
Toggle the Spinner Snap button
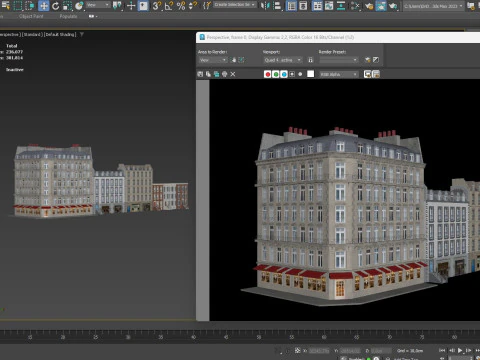193,5
